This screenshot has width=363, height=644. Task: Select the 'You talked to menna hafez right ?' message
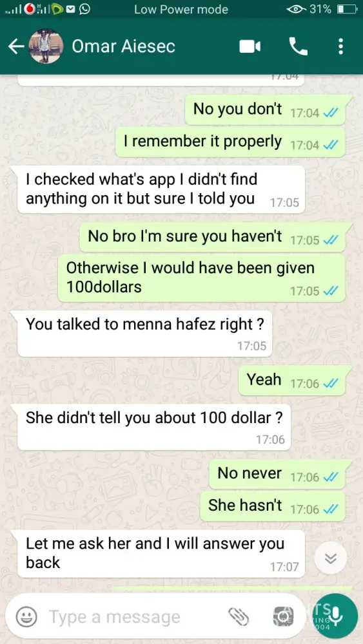click(144, 333)
